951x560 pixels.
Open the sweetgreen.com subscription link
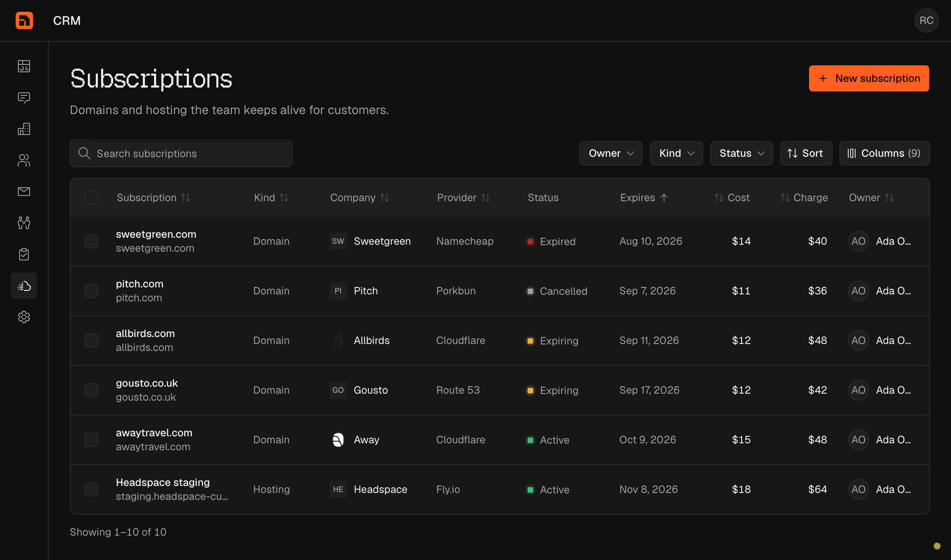pos(156,234)
